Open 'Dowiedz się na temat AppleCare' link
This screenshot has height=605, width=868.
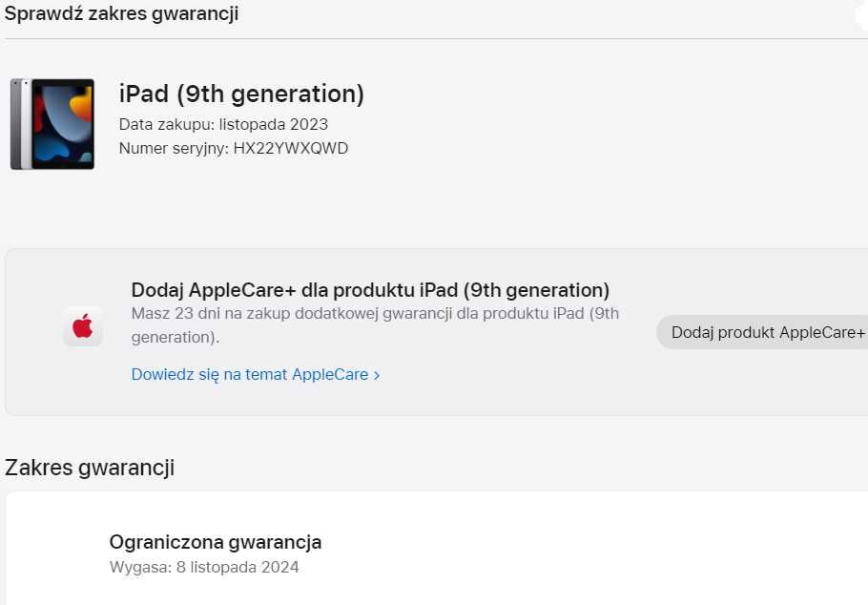tap(256, 374)
